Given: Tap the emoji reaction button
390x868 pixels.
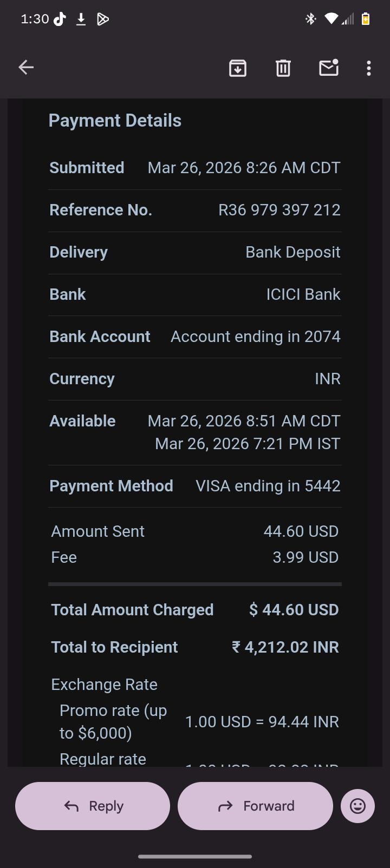Looking at the screenshot, I should (357, 806).
